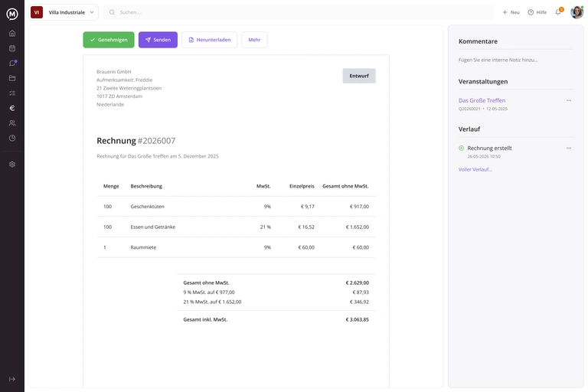Click the VI venue badge

[37, 12]
